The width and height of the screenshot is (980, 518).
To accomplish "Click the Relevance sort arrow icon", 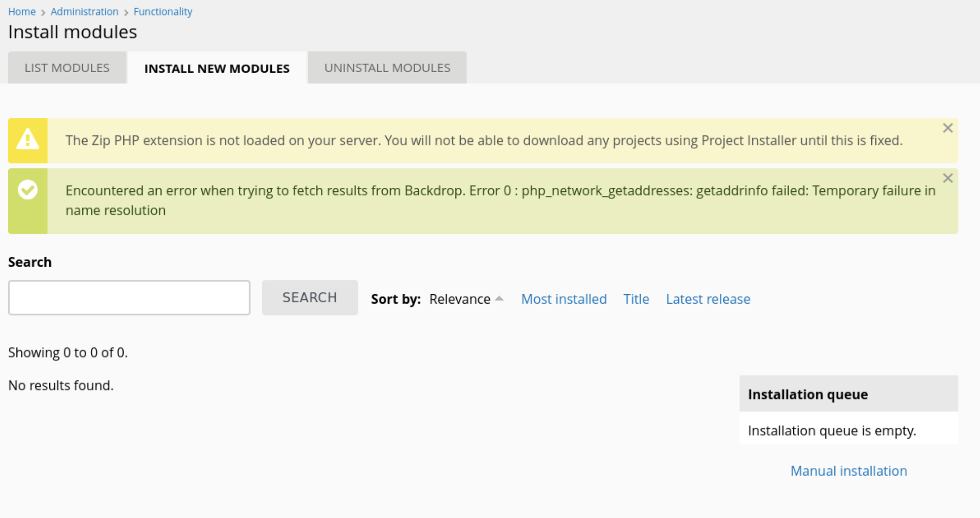I will click(x=499, y=299).
